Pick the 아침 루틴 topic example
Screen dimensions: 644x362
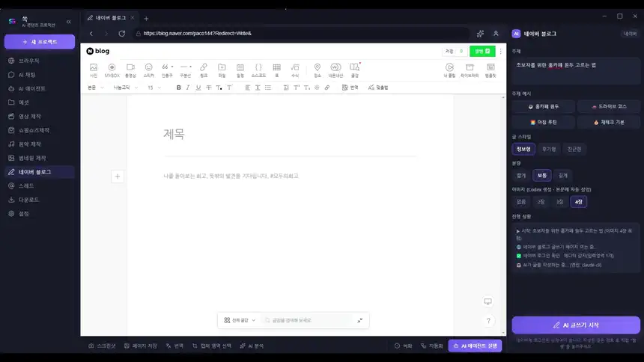coord(544,123)
